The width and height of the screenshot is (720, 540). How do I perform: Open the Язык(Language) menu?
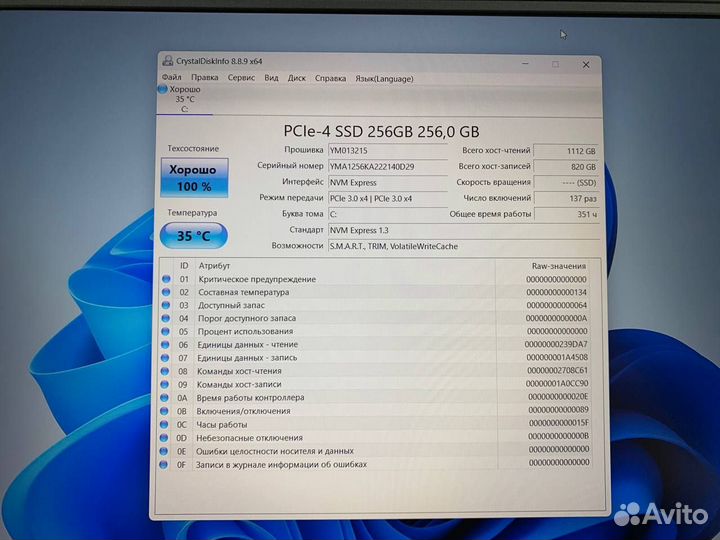pyautogui.click(x=384, y=79)
